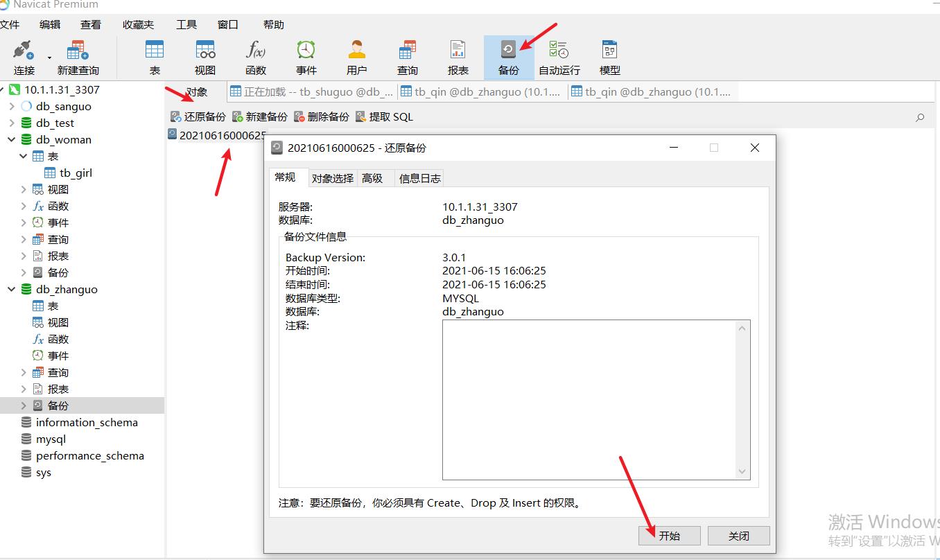Screen dimensions: 940x560
Task: Open the 文件 menu
Action: (9, 24)
